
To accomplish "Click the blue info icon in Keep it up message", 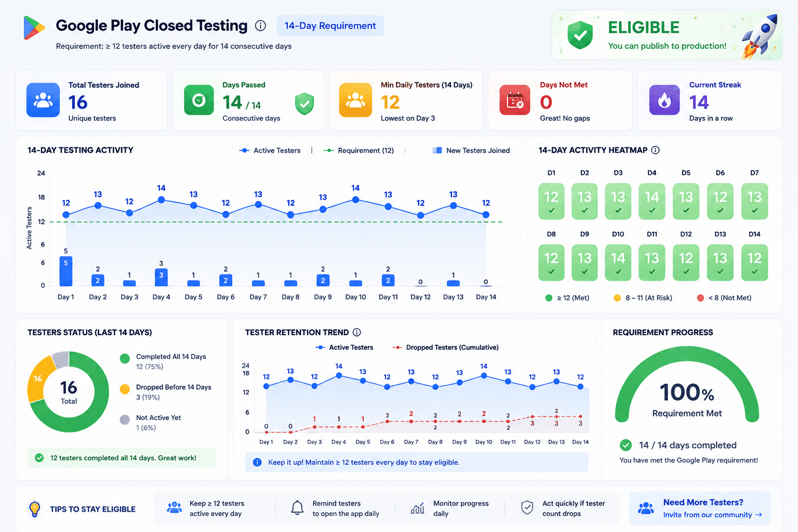I will (257, 462).
